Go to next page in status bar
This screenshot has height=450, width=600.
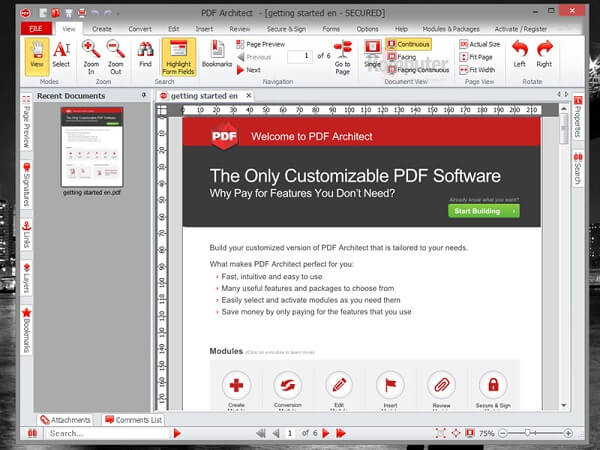coord(326,433)
